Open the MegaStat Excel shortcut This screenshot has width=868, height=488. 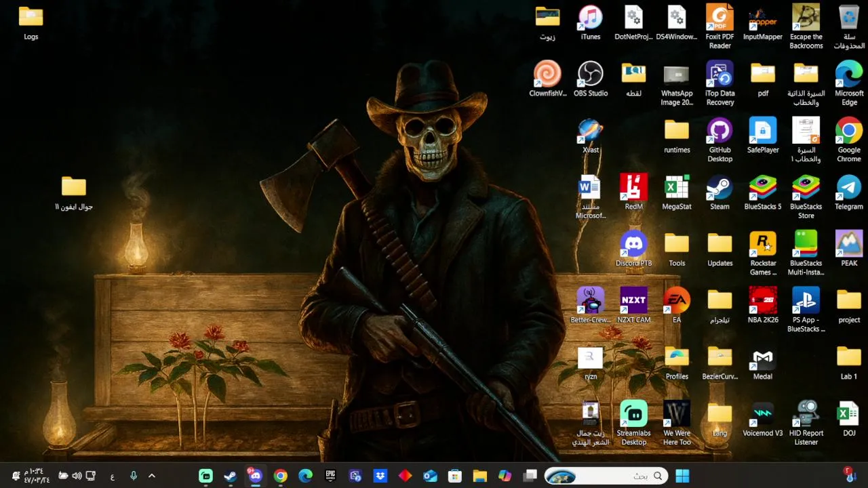pos(676,192)
